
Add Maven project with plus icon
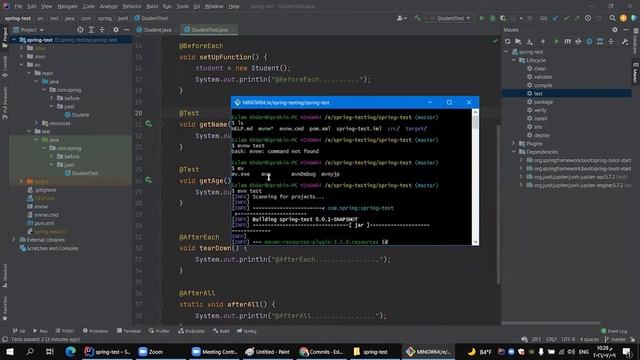(543, 41)
